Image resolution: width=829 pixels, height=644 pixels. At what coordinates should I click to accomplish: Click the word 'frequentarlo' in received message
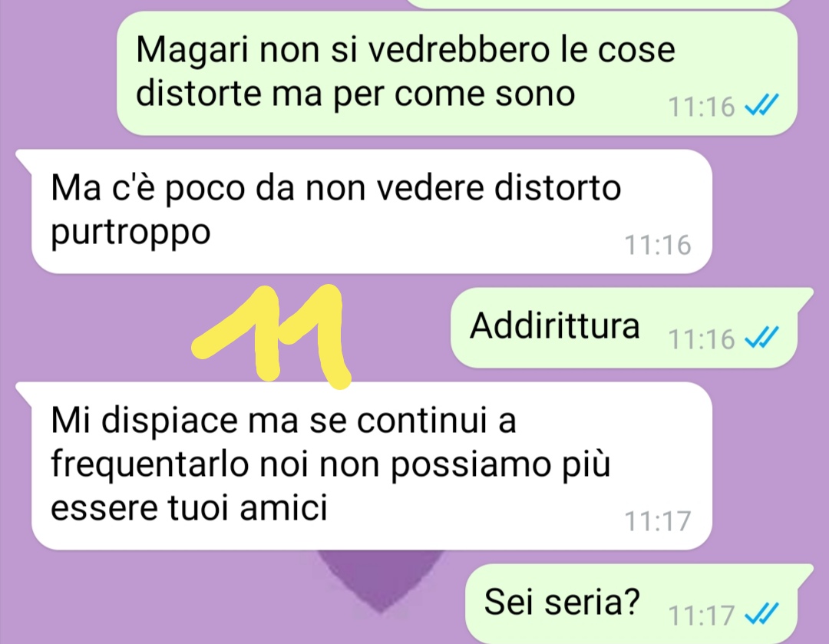tap(150, 465)
